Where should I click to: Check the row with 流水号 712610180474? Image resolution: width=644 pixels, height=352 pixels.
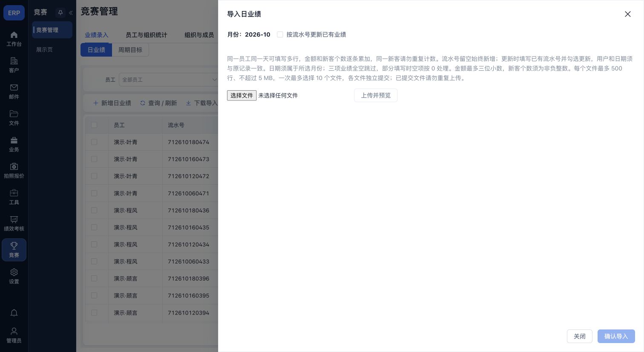[x=94, y=142]
